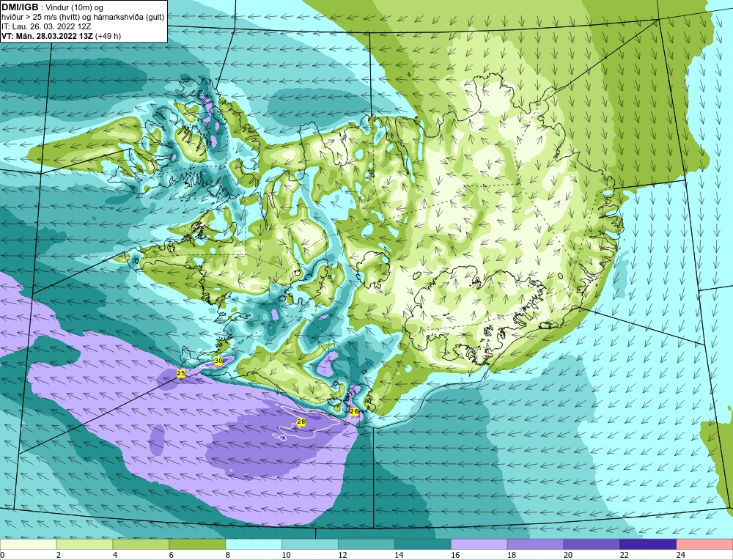Click the above-24 m/s pink swatch
The image size is (733, 560).
click(x=704, y=544)
